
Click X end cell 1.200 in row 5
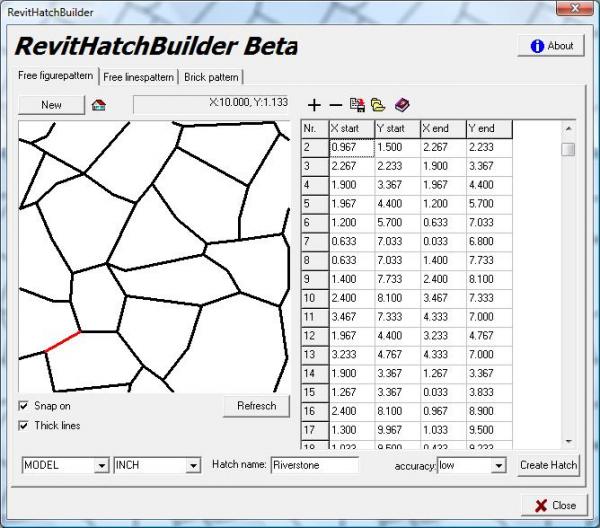click(x=443, y=204)
